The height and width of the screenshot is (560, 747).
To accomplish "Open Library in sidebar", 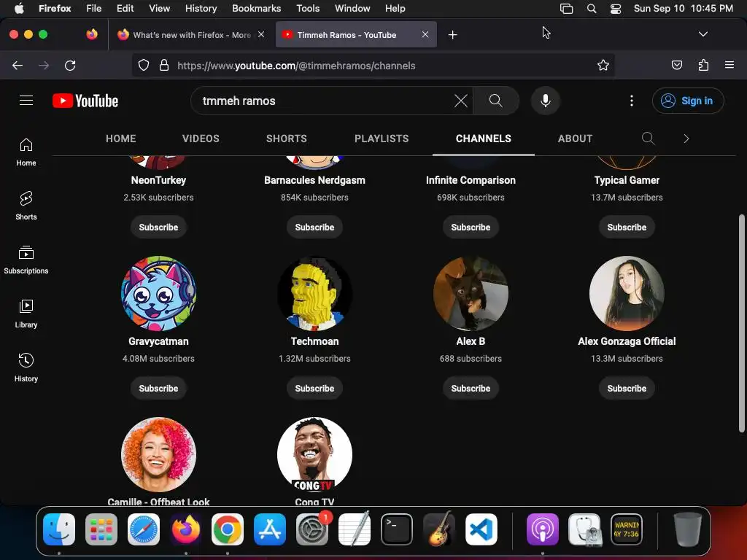I will tap(26, 314).
